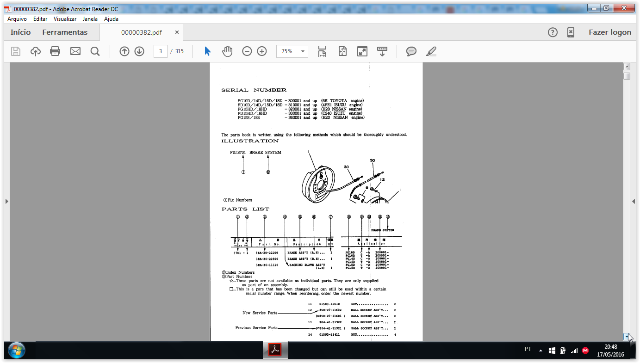Image resolution: width=640 pixels, height=363 pixels.
Task: Send the file by email via the envelope icon
Action: (75, 51)
